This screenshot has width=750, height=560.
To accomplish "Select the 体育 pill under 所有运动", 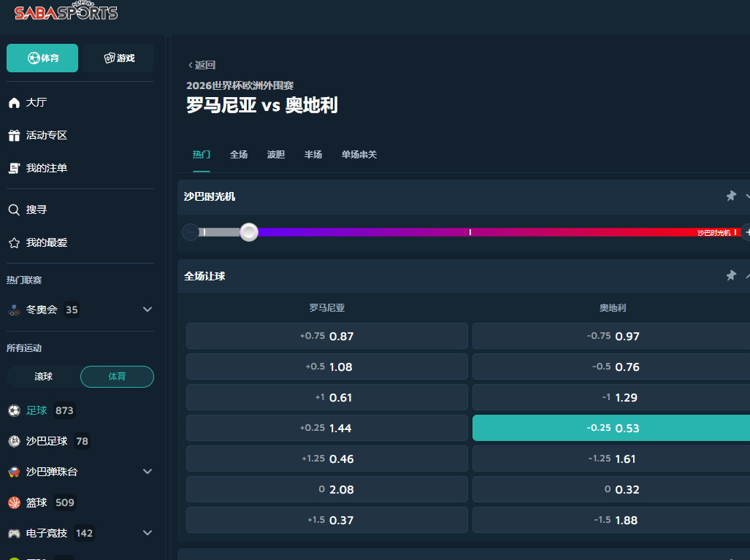I will 117,377.
